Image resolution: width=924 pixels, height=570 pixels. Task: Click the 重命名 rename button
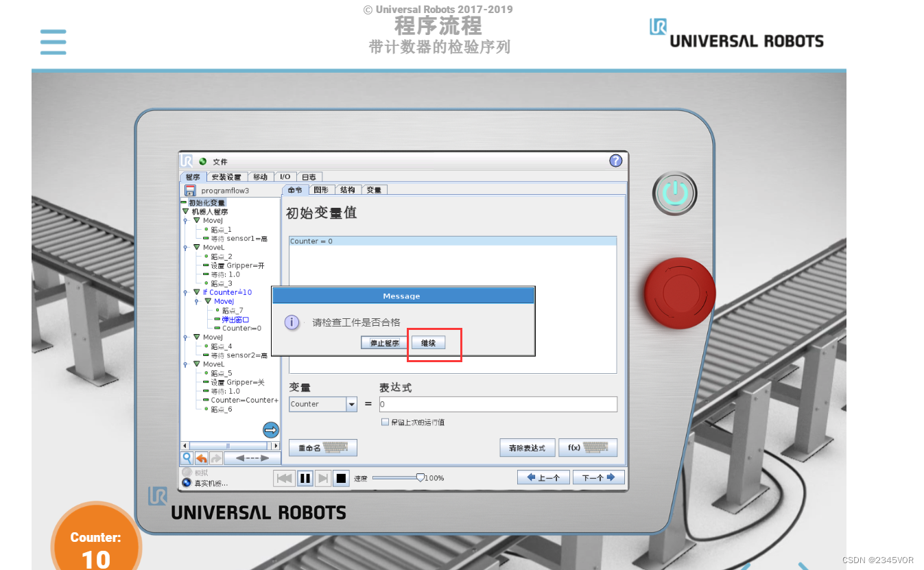point(323,448)
